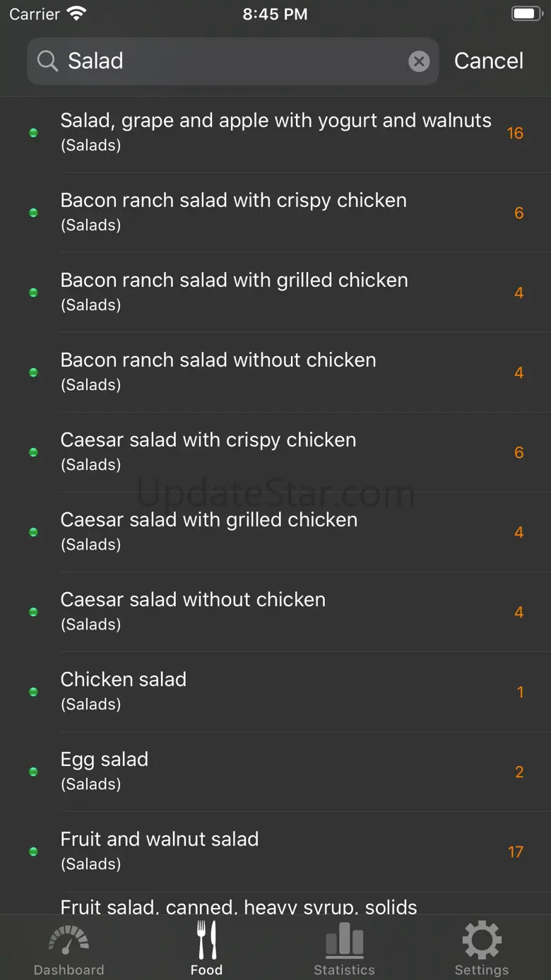This screenshot has height=980, width=551.
Task: Click the magnifying glass search icon
Action: tap(47, 61)
